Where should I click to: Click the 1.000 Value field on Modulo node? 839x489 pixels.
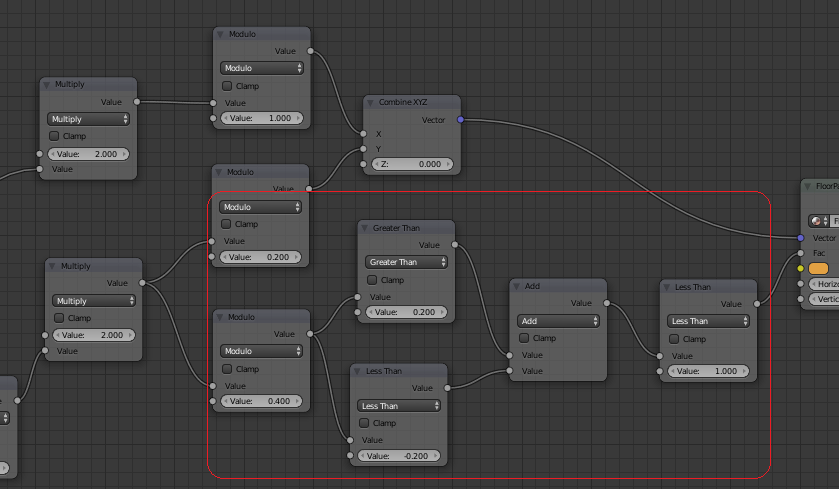pos(262,118)
